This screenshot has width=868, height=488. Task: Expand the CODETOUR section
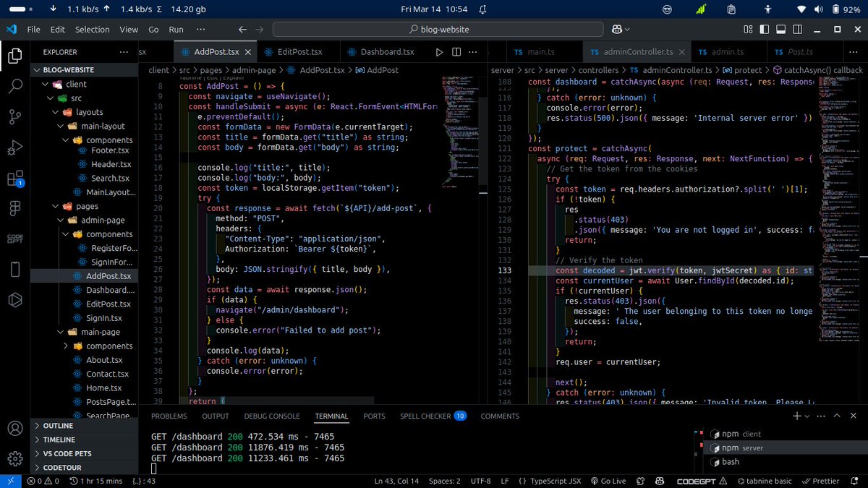pos(83,468)
